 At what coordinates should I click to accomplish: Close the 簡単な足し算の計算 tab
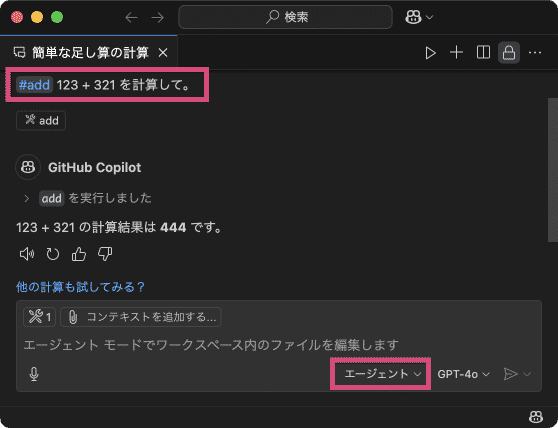[x=163, y=53]
